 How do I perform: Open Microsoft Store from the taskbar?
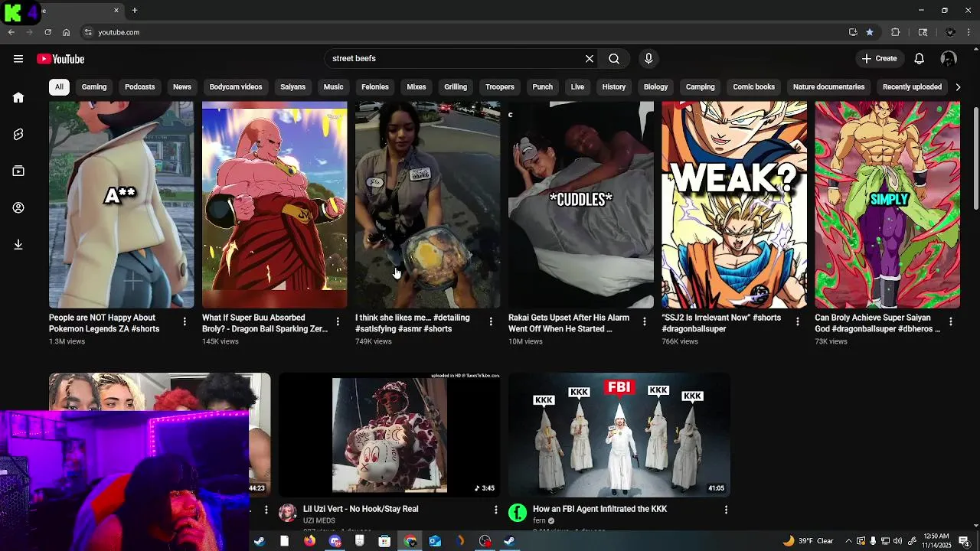click(384, 541)
